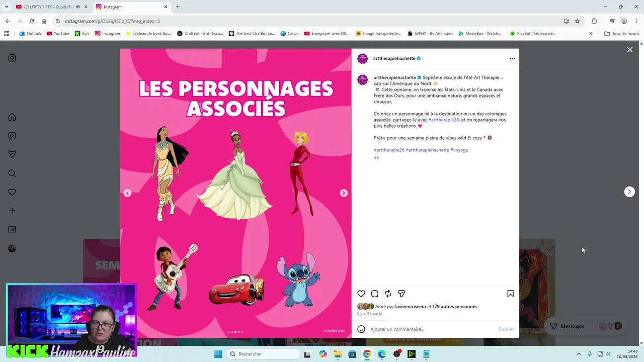Viewport: 644px width, 362px height.
Task: Go back in the browser
Action: 8,21
